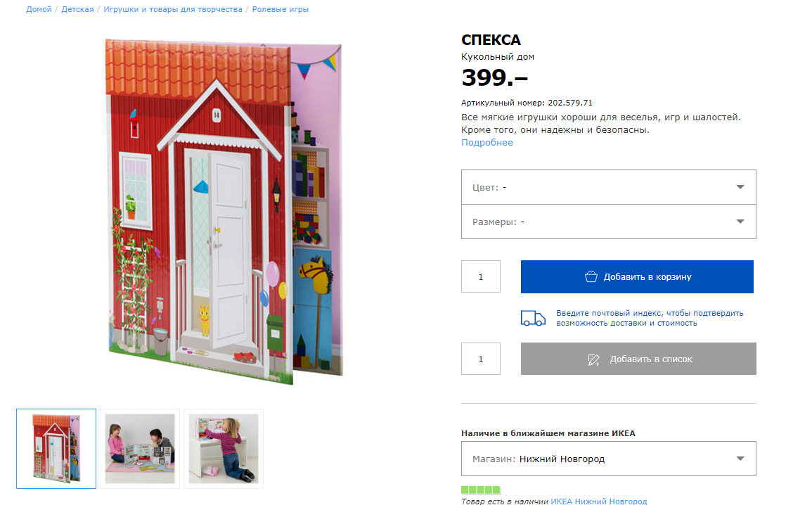Click the delivery truck icon
Image resolution: width=812 pixels, height=505 pixels.
pos(533,318)
